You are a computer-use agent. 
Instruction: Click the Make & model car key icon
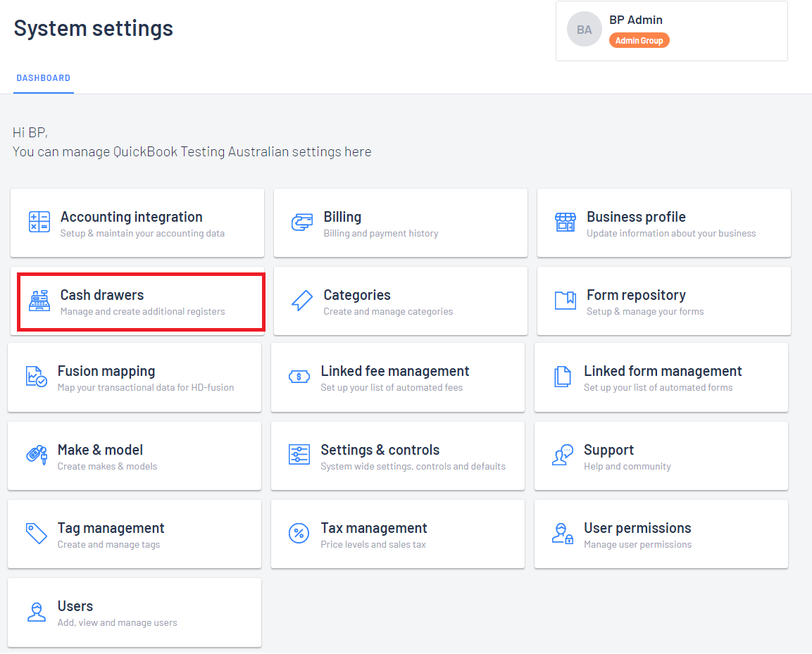tap(36, 455)
